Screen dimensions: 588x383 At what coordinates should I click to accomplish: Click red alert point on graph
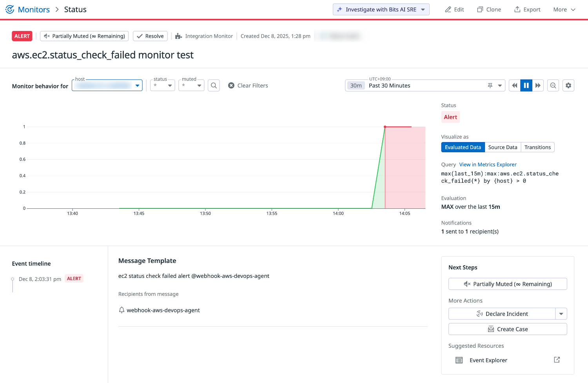(x=385, y=127)
